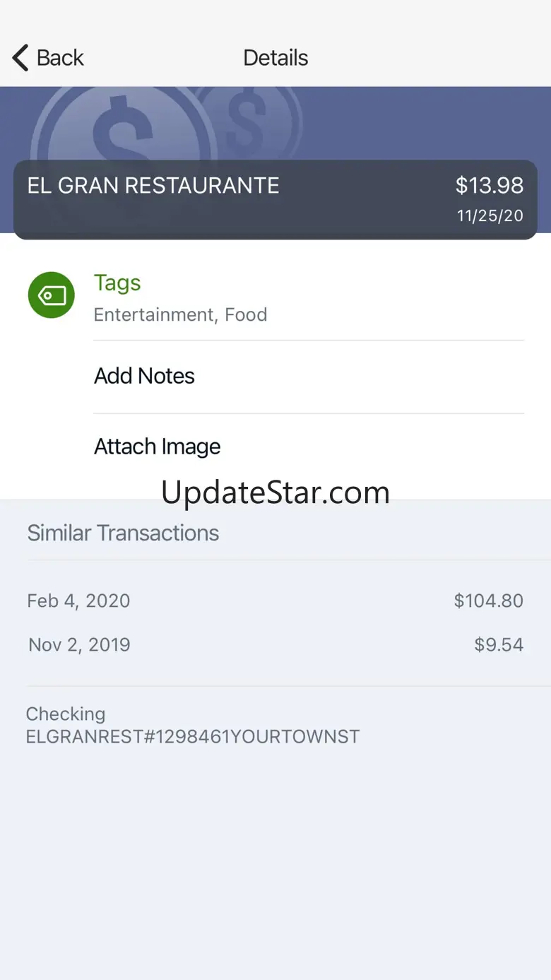Go back using the Back label
Viewport: 551px width, 980px height.
[60, 58]
